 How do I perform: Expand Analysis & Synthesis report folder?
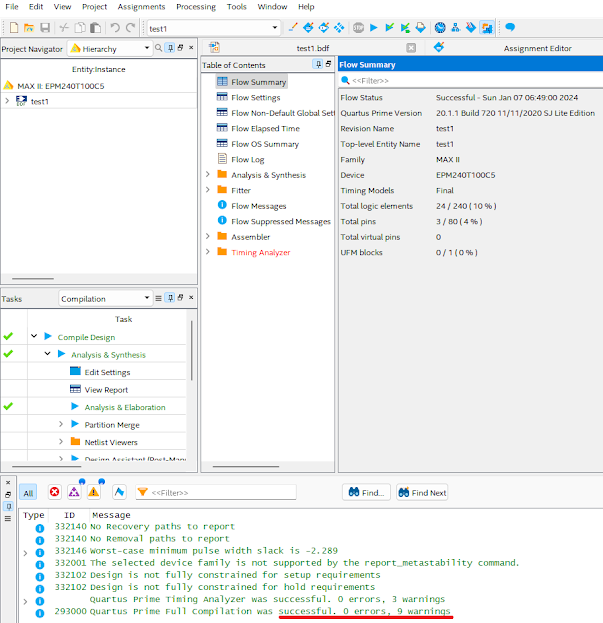coord(208,174)
